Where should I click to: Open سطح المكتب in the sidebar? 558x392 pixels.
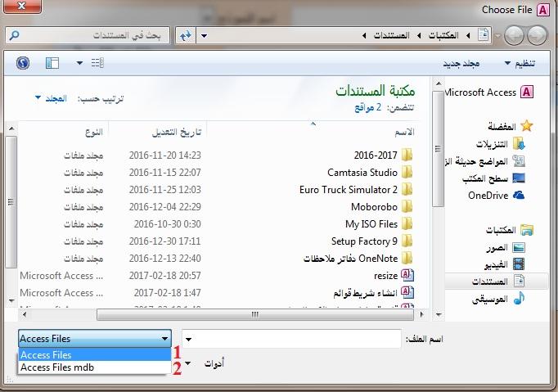point(493,178)
